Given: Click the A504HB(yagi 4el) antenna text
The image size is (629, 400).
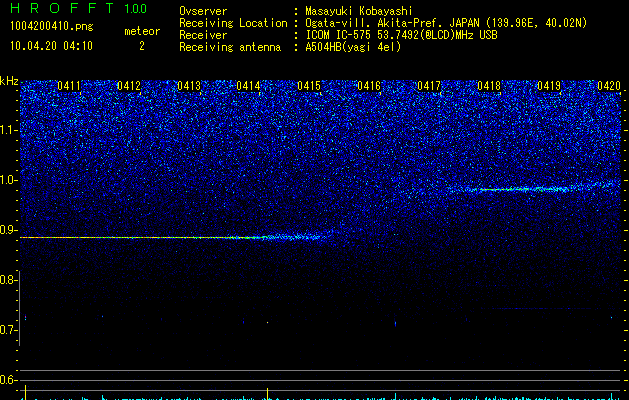Looking at the screenshot, I should 353,47.
